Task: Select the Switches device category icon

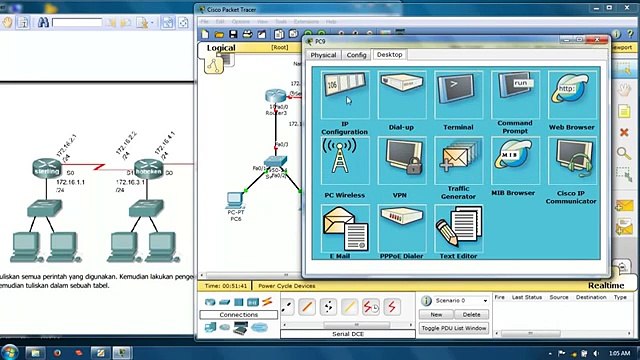Action: pyautogui.click(x=224, y=302)
